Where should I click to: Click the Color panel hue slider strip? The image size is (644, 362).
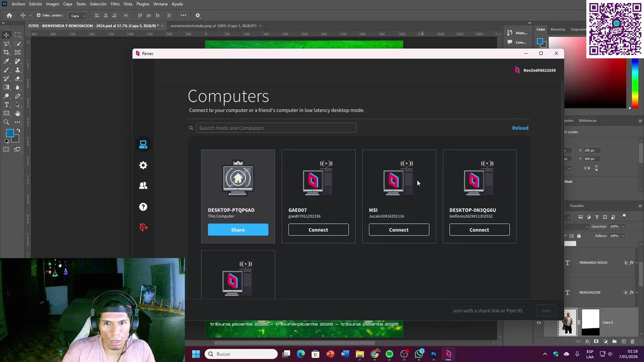click(x=635, y=83)
